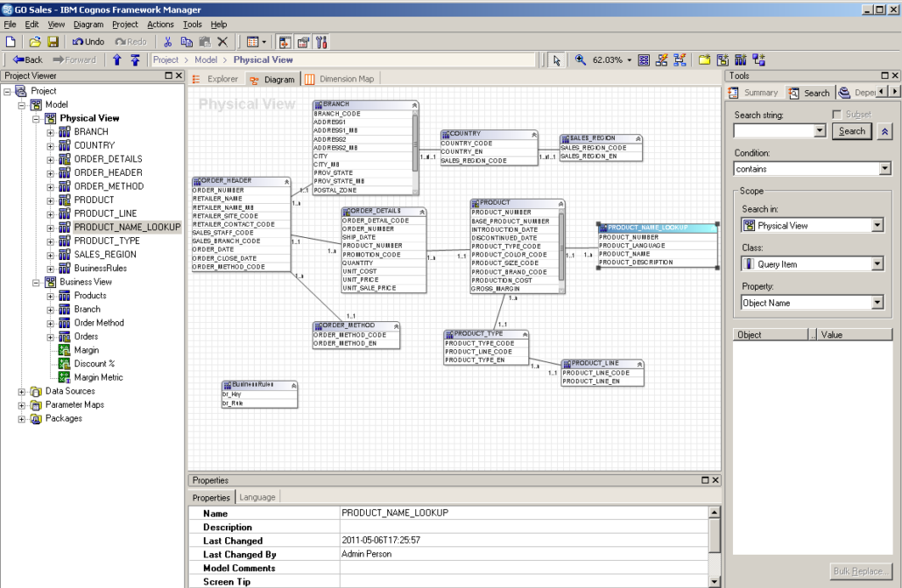
Task: Click the Name property value field
Action: [x=524, y=513]
